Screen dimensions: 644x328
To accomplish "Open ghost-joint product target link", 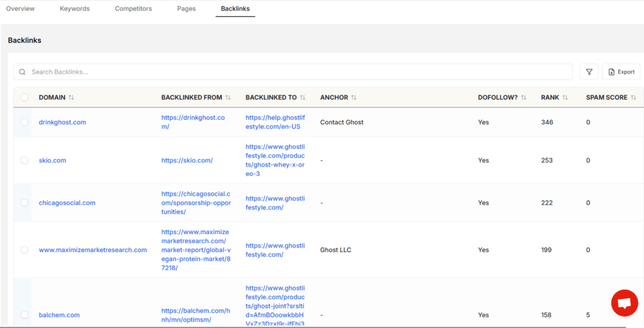I will point(275,306).
